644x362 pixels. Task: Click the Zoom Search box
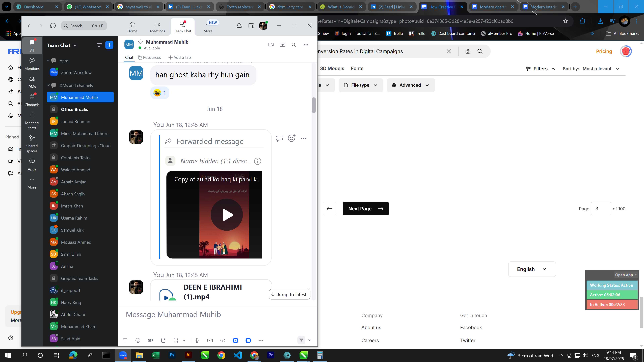[x=84, y=25]
